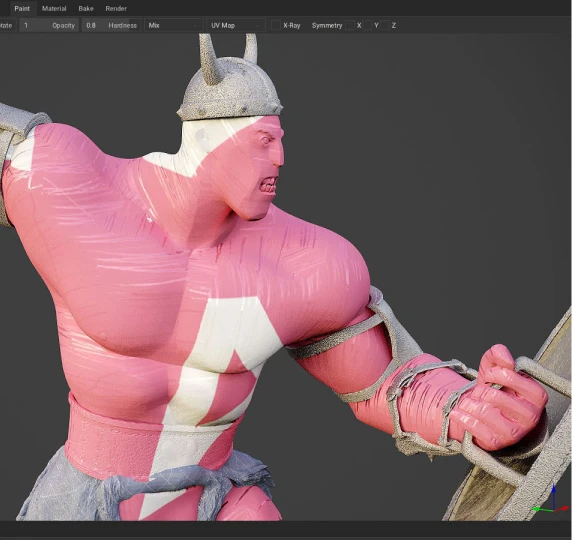Click the Hardness slider field
The width and height of the screenshot is (572, 541).
click(x=111, y=26)
